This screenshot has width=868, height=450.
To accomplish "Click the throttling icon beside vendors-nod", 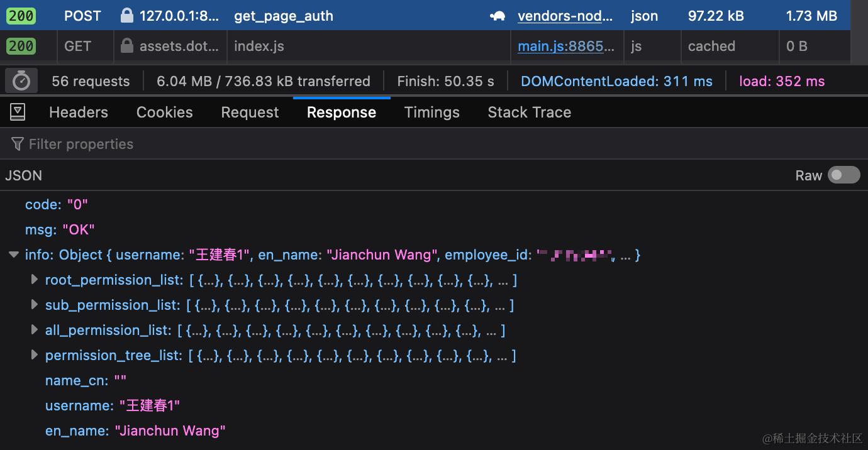I will click(x=497, y=16).
